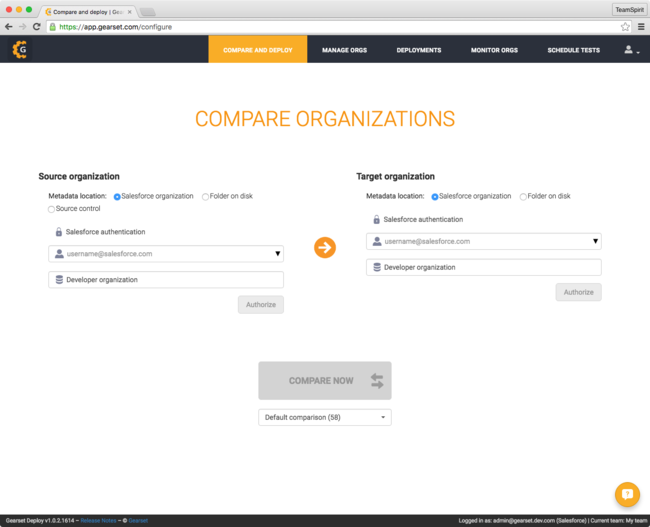
Task: Open Default comparison (58) filter dropdown
Action: tap(325, 418)
